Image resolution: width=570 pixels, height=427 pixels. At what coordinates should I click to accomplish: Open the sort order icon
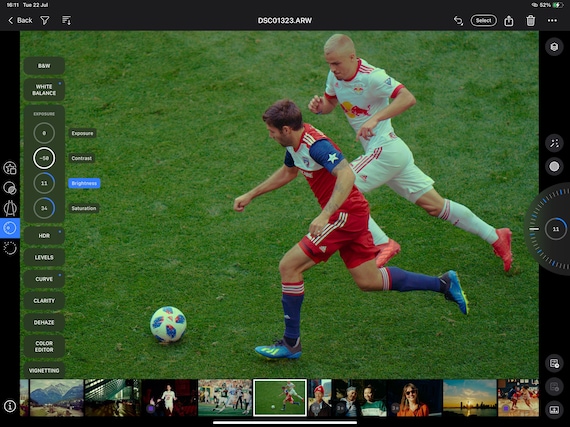click(x=67, y=20)
